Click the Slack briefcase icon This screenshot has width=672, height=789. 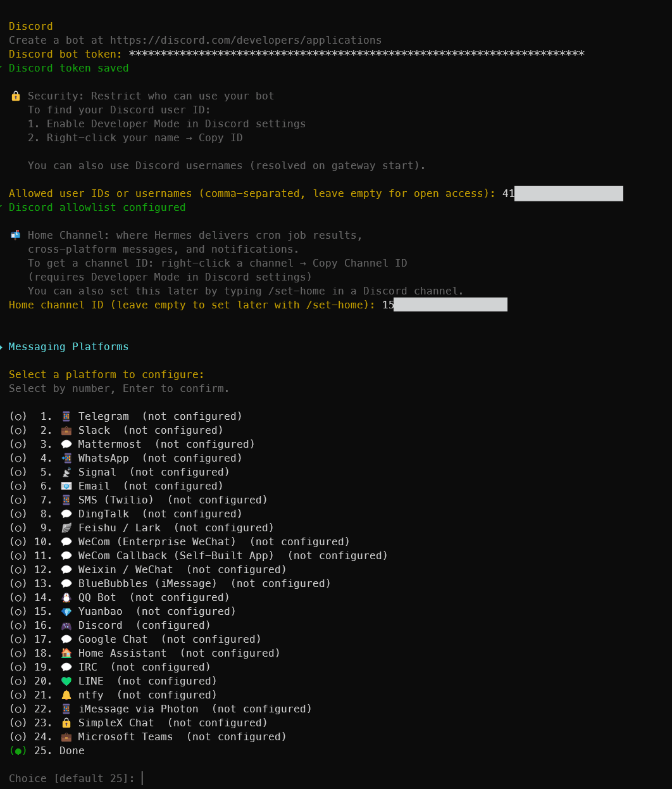pyautogui.click(x=66, y=431)
